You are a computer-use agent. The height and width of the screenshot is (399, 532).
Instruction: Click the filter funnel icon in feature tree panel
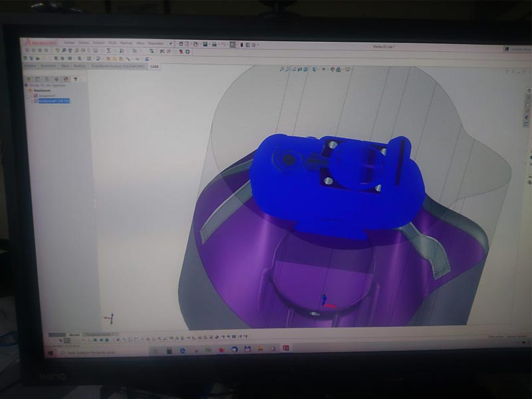tap(75, 79)
